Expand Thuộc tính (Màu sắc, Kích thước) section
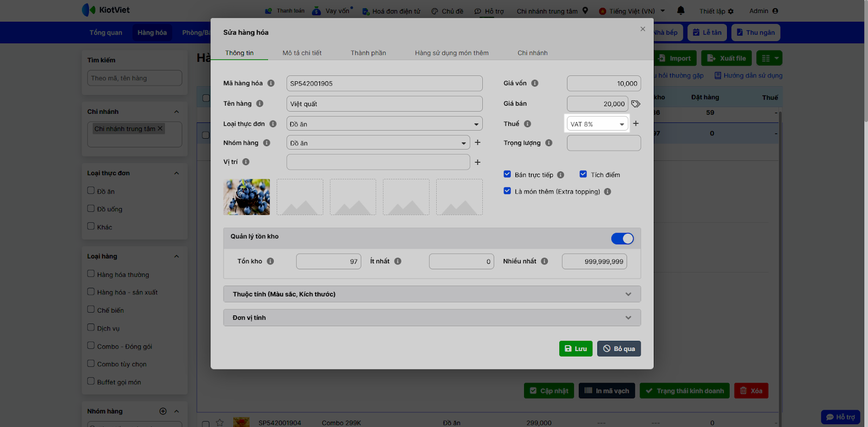Image resolution: width=868 pixels, height=427 pixels. [432, 294]
